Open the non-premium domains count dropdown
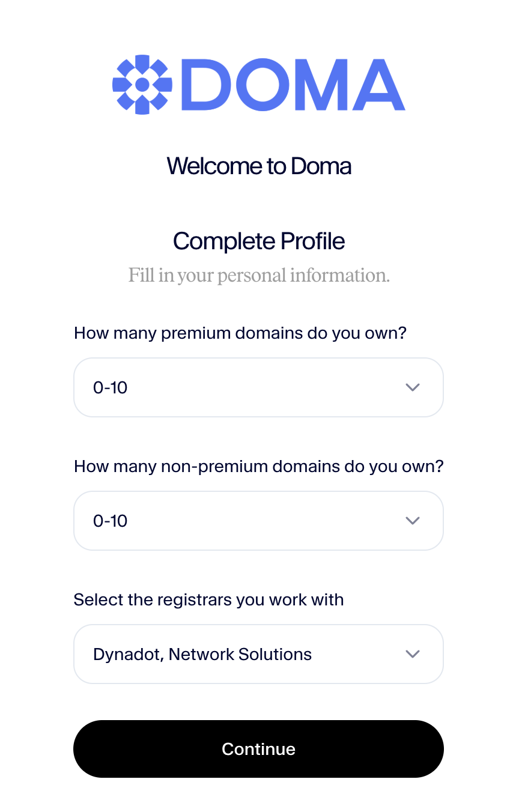The image size is (513, 812). pyautogui.click(x=258, y=521)
